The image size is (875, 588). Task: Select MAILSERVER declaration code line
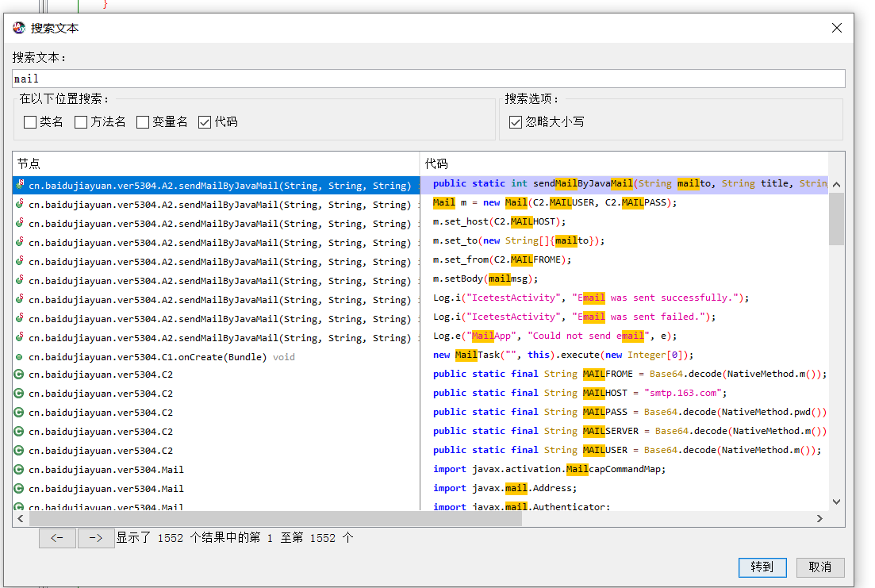(629, 431)
